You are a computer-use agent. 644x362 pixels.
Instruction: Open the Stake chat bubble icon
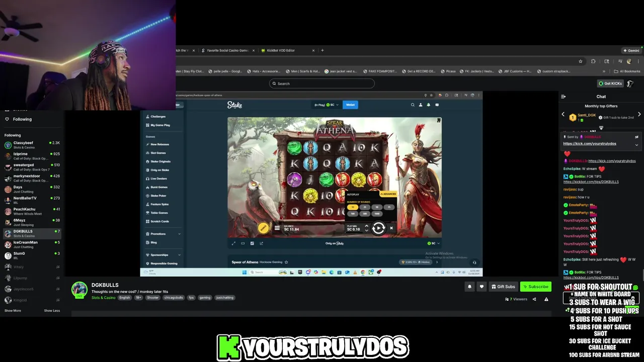437,105
